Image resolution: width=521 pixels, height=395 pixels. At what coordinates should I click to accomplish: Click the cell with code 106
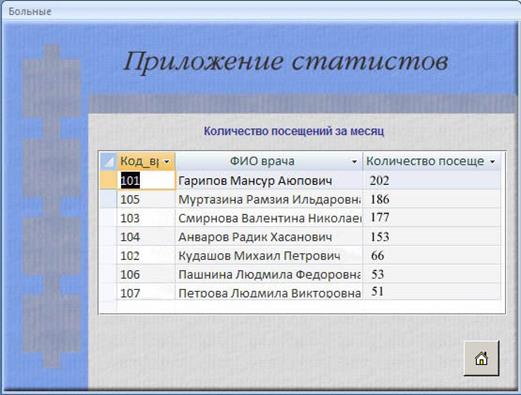[x=146, y=274]
